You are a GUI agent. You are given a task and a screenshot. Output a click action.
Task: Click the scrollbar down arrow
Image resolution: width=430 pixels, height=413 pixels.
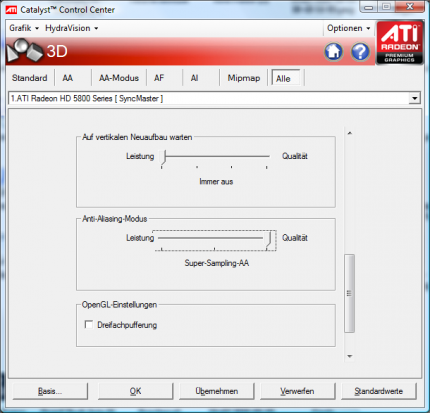point(349,356)
